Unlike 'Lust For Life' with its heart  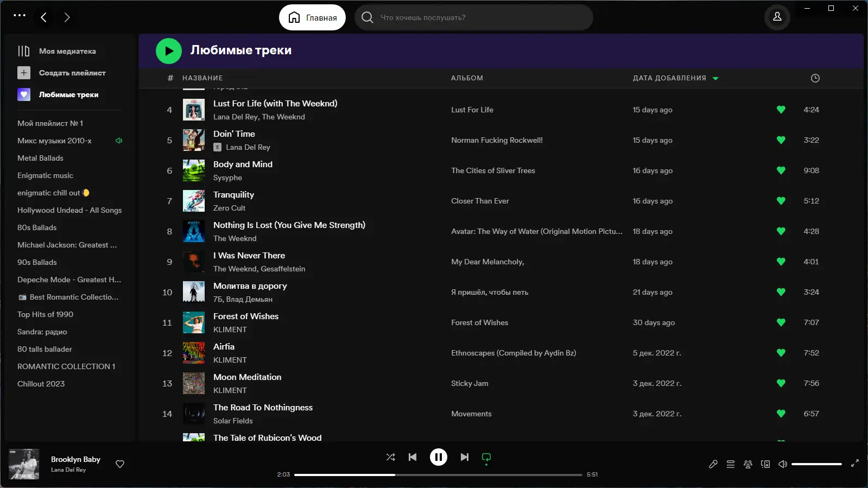pyautogui.click(x=781, y=110)
